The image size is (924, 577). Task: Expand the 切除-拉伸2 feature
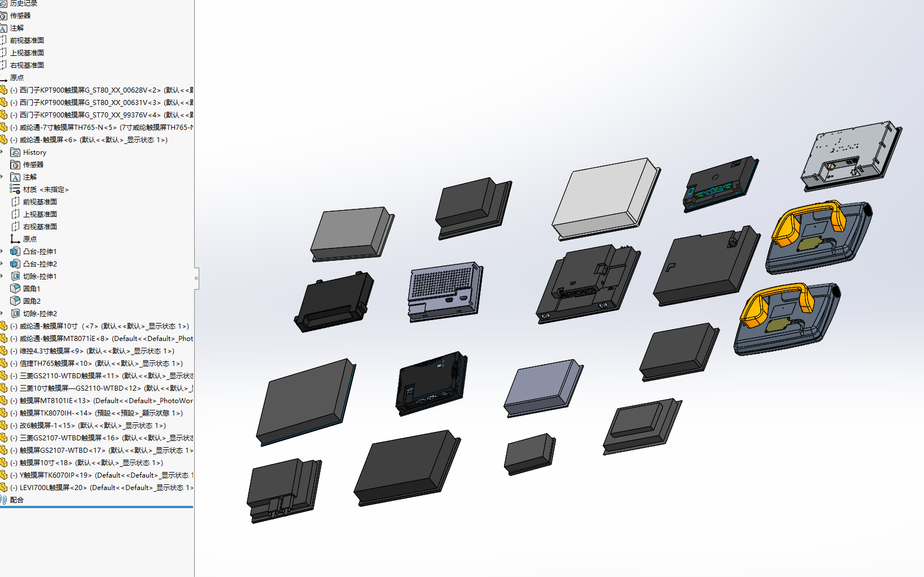click(x=2, y=314)
